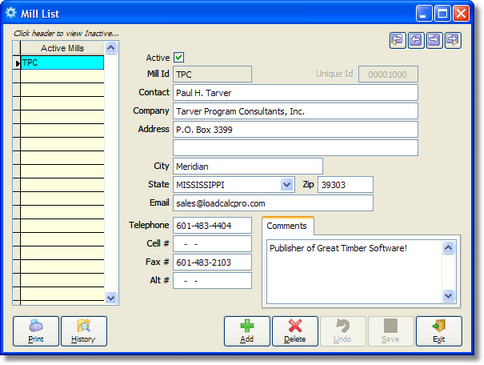Select the TPC row in Active Mills
Screen dimensions: 484x365
click(x=62, y=63)
